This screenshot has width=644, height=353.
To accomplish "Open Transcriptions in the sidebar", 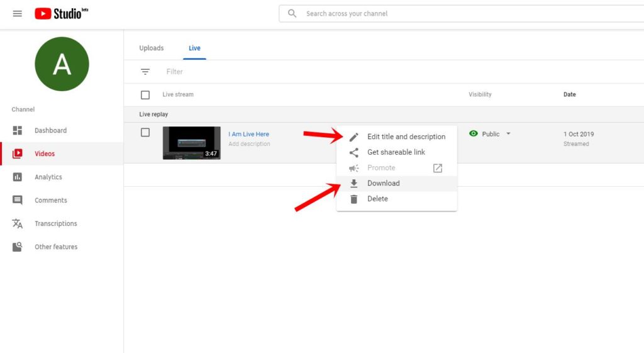I will [62, 223].
